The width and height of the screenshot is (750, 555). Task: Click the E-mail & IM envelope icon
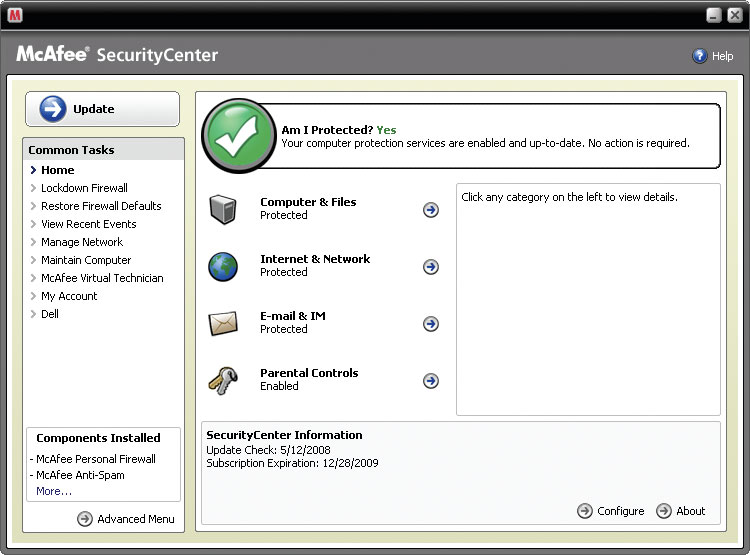point(222,323)
